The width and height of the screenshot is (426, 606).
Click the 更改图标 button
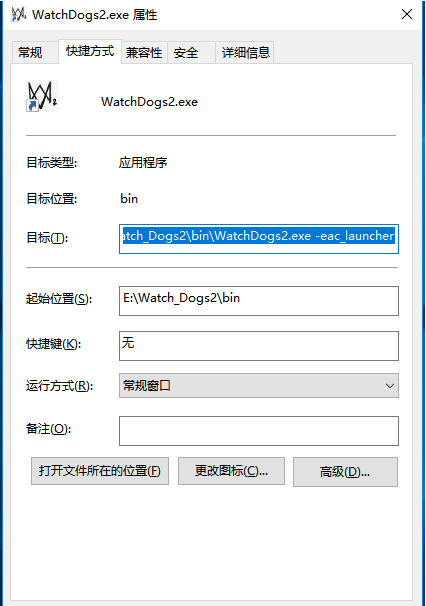[x=231, y=471]
